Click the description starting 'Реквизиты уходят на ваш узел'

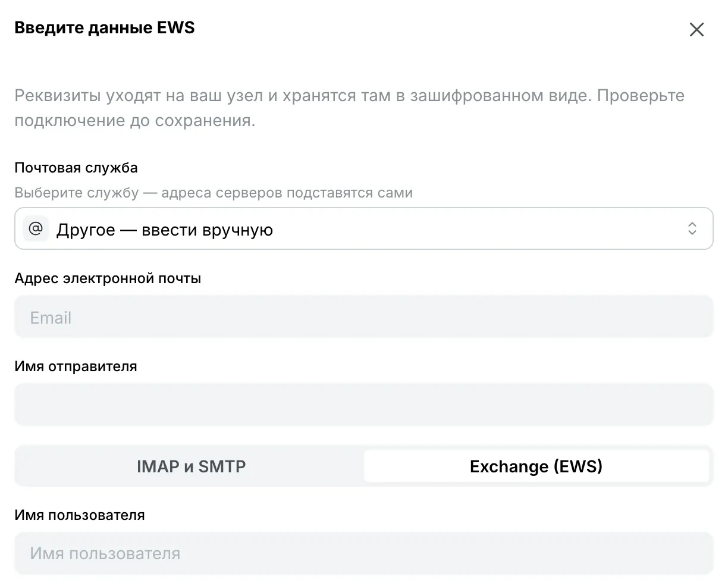coord(350,108)
